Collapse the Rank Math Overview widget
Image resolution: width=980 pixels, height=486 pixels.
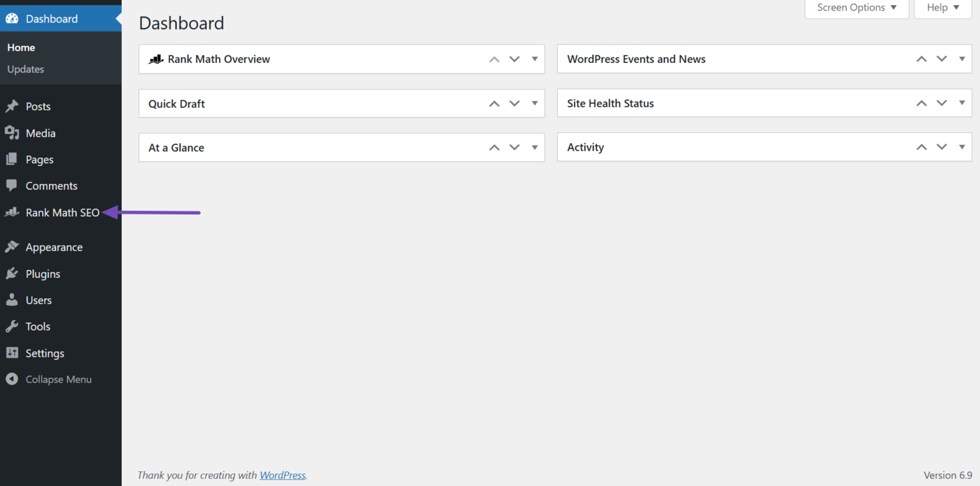[535, 59]
